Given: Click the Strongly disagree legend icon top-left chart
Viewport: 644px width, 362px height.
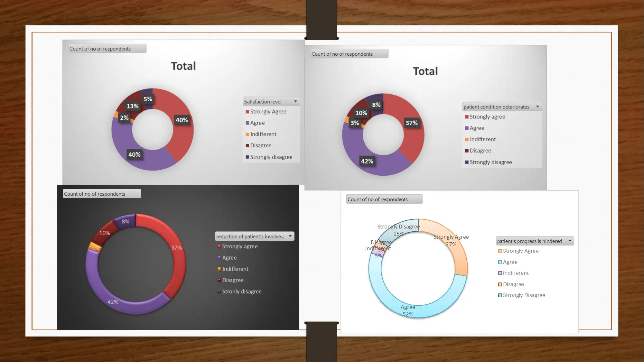Looking at the screenshot, I should 246,157.
